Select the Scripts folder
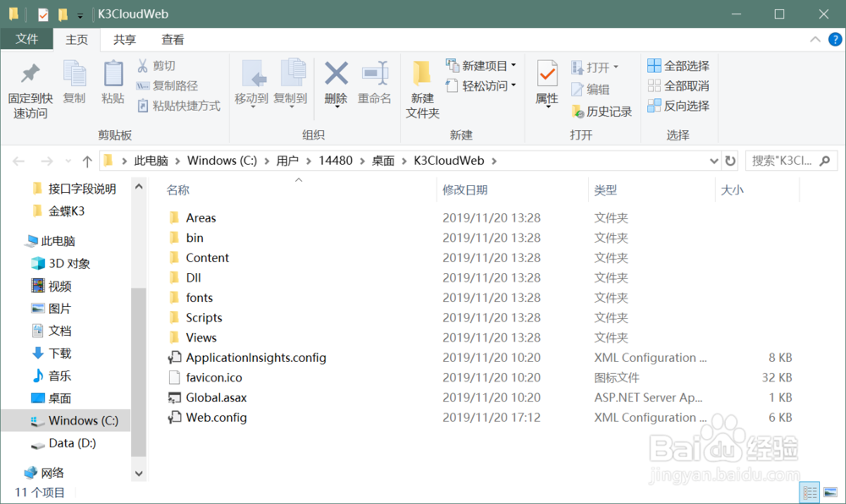This screenshot has width=846, height=504. tap(204, 317)
